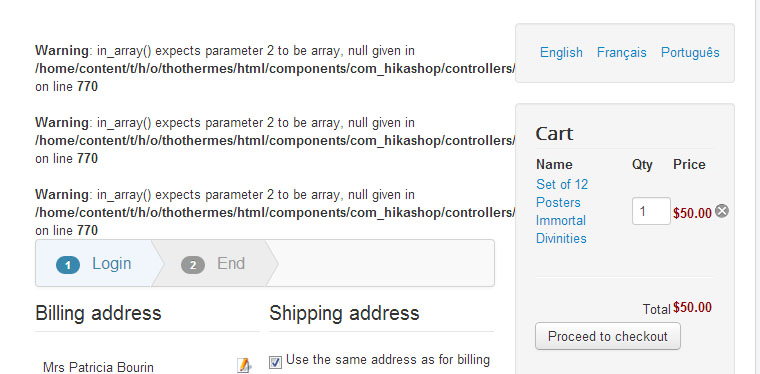Click the step 2 number badge
The height and width of the screenshot is (374, 760).
click(193, 265)
